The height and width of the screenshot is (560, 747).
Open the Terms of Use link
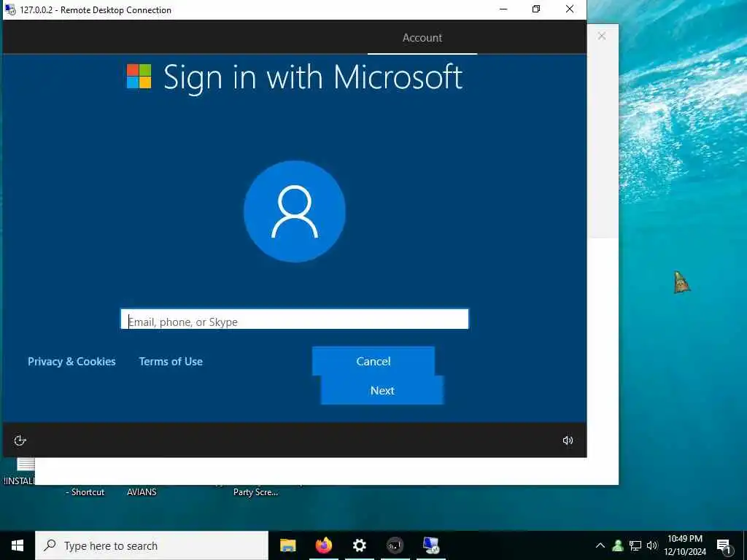pyautogui.click(x=171, y=362)
